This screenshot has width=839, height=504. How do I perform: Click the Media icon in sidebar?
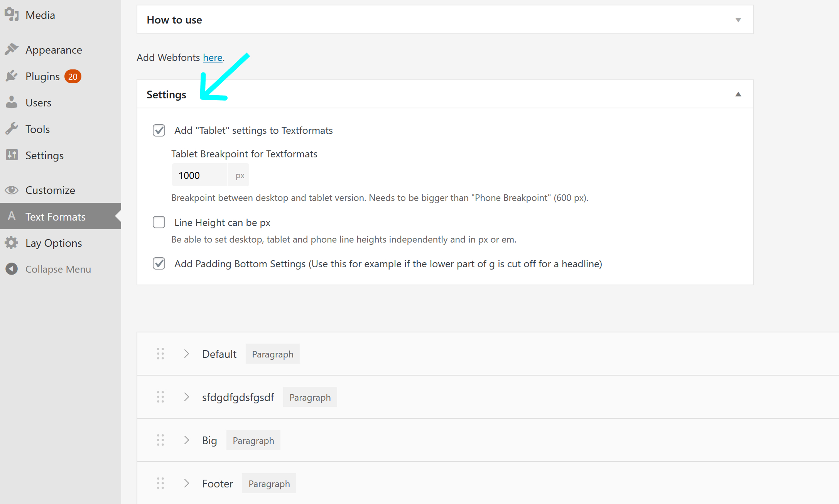coord(12,15)
